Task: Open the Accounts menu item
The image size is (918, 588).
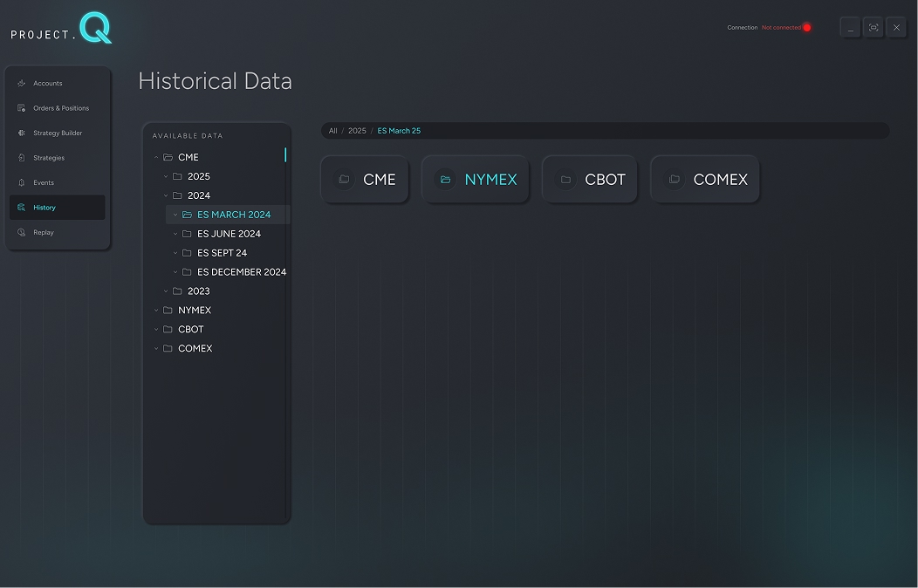Action: (58, 83)
